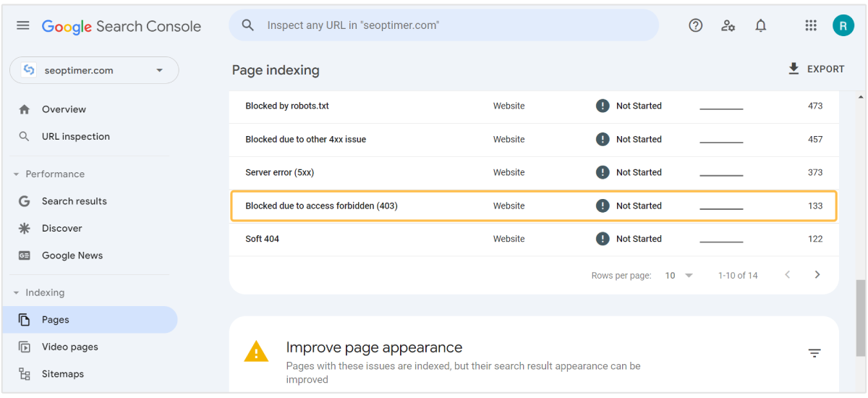Click the filter icon in Improve page appearance
Image resolution: width=868 pixels, height=398 pixels.
[x=814, y=353]
